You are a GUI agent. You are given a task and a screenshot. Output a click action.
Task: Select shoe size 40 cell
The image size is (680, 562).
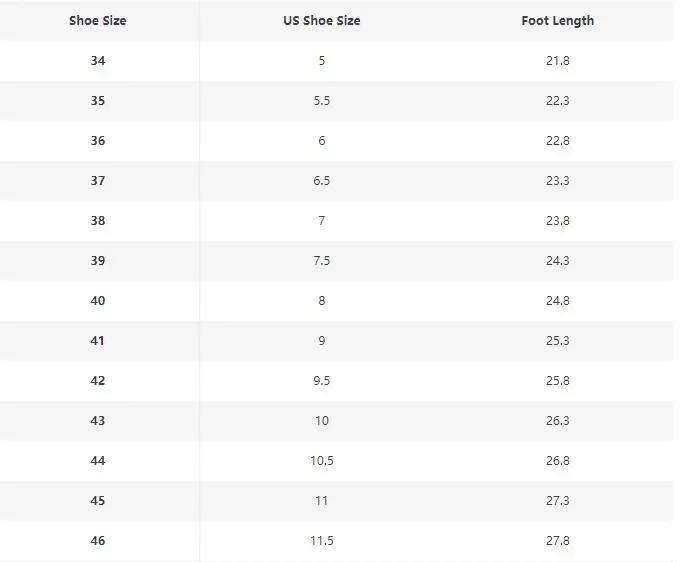(98, 301)
